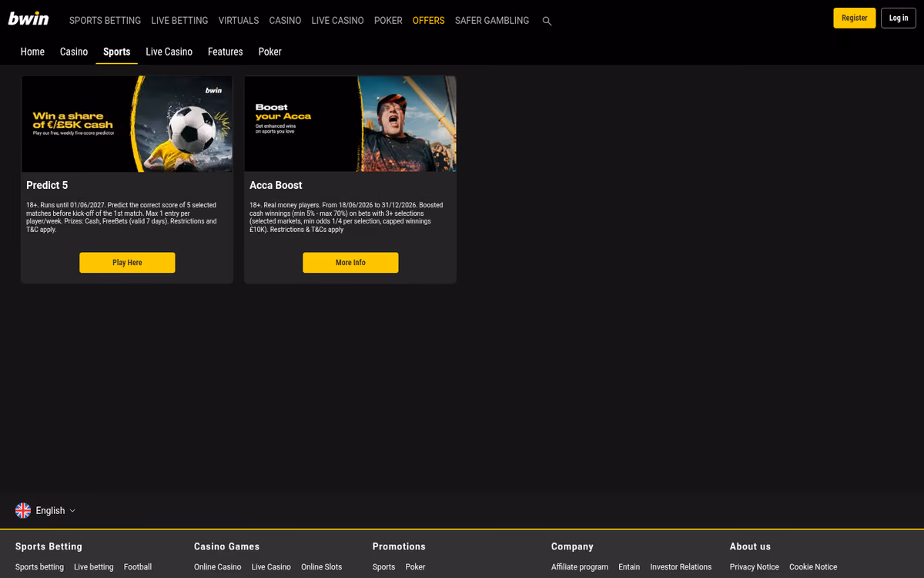
Task: Switch to the Live Casino offers tab
Action: (169, 52)
